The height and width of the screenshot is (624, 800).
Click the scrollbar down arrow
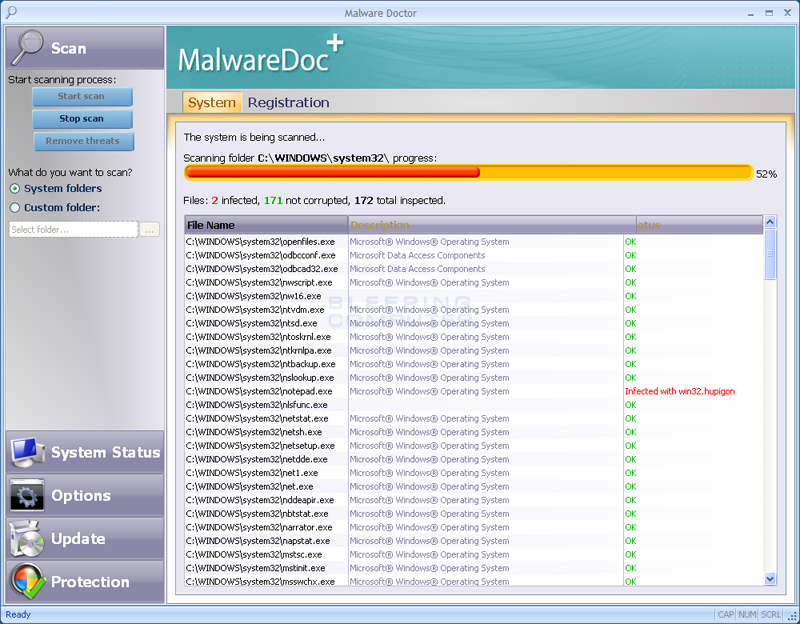point(769,579)
